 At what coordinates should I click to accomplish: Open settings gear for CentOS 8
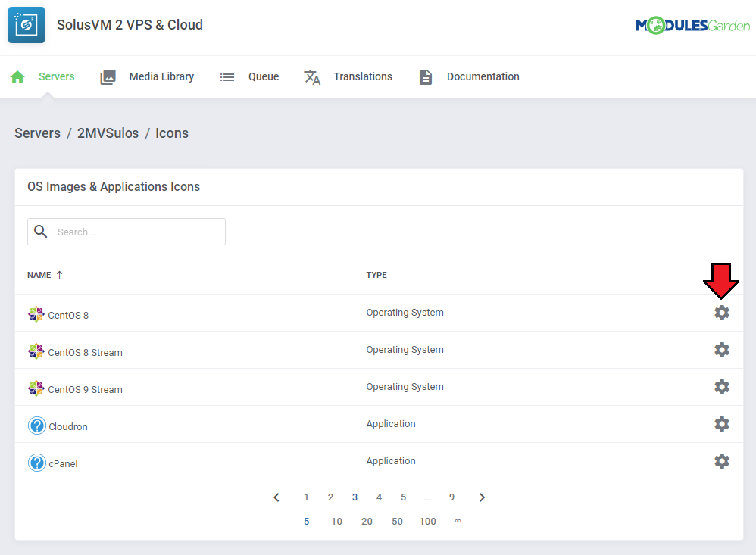(722, 313)
